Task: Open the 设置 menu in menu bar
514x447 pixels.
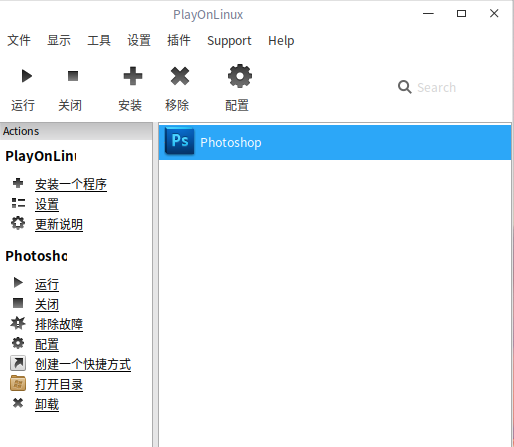Action: coord(139,40)
